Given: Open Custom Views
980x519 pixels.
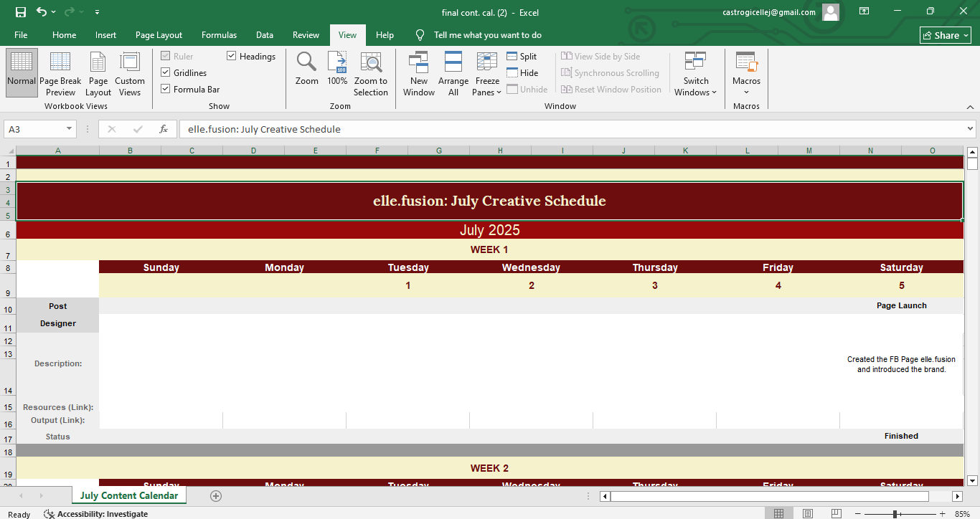Looking at the screenshot, I should [130, 74].
